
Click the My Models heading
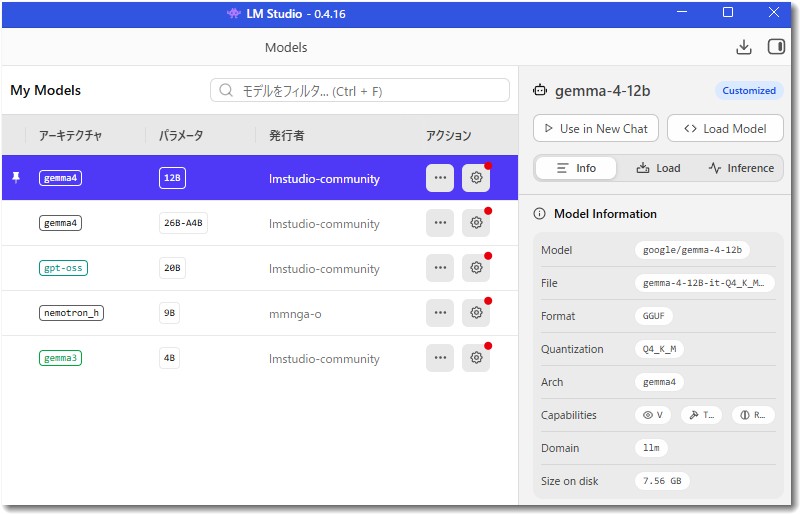[x=45, y=90]
